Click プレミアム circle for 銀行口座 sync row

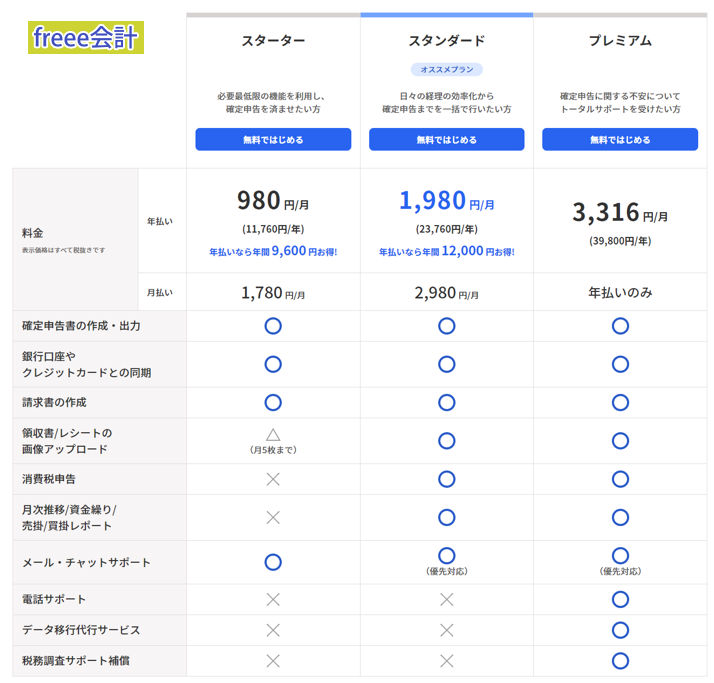(620, 364)
